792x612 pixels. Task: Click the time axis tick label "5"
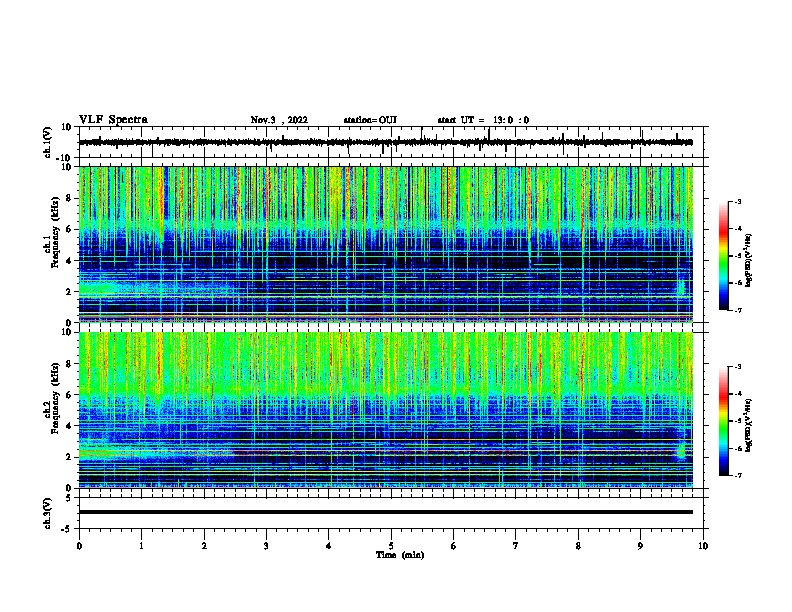click(x=391, y=546)
